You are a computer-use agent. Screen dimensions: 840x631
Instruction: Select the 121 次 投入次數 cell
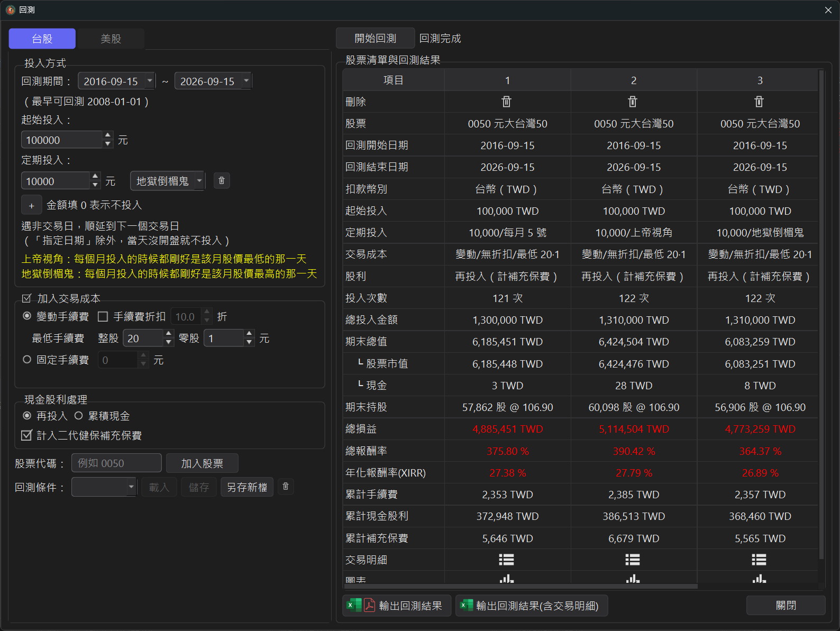point(507,298)
